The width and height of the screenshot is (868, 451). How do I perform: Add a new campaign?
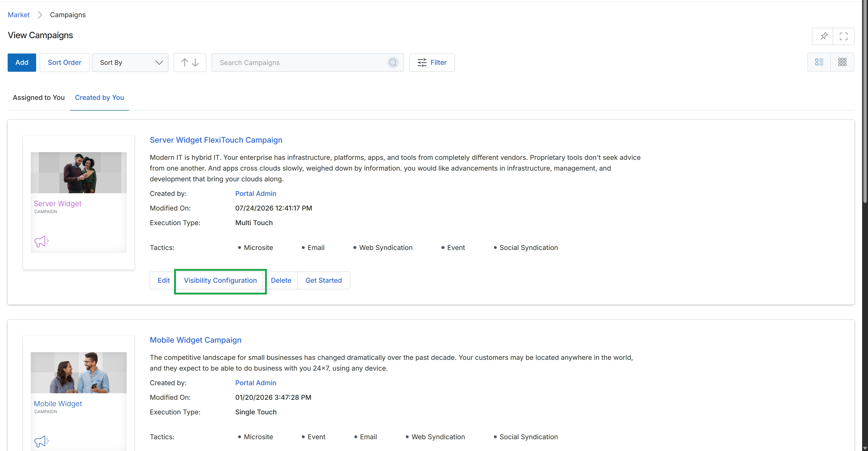coord(22,62)
